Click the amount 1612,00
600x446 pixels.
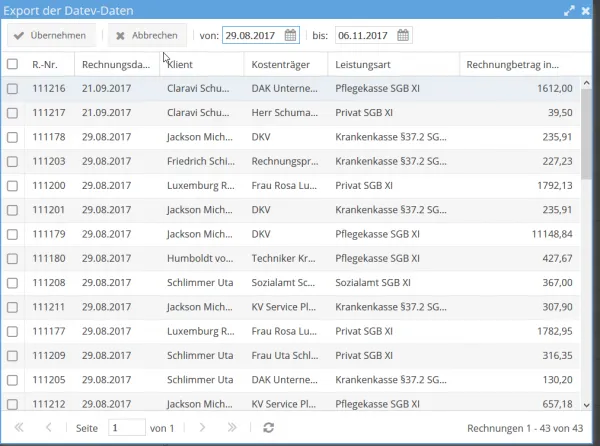554,88
